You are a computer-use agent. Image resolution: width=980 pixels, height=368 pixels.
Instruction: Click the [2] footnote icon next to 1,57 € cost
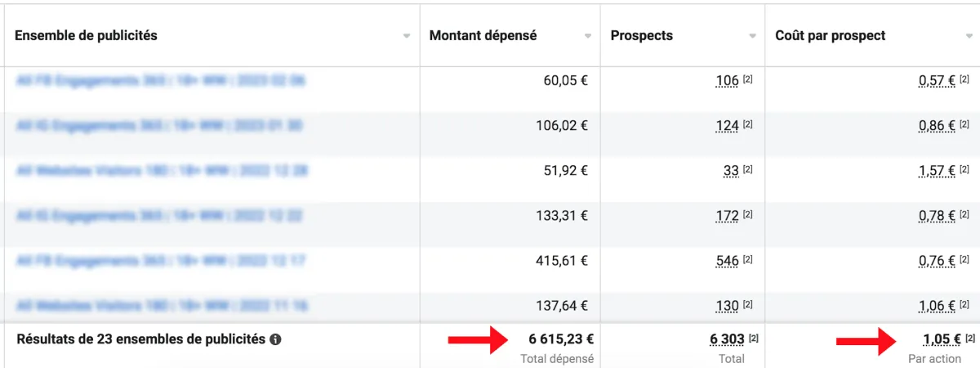[x=964, y=170]
